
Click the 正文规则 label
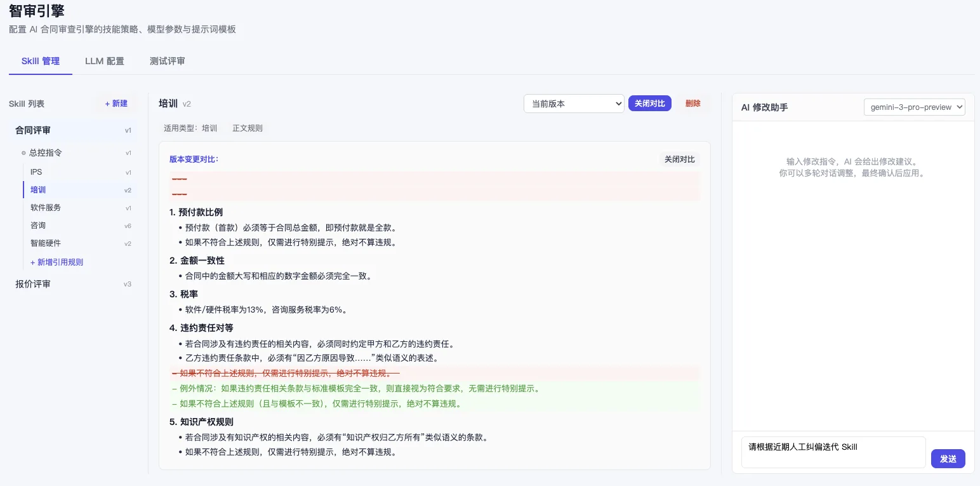(x=248, y=128)
